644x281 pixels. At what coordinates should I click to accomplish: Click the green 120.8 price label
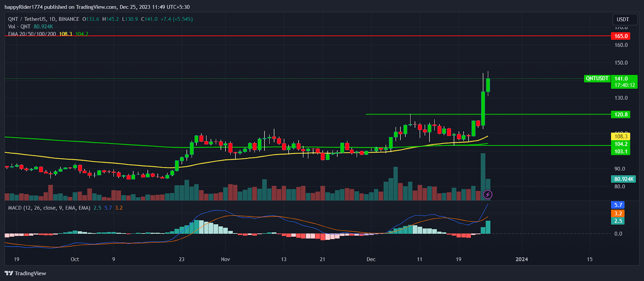(621, 115)
